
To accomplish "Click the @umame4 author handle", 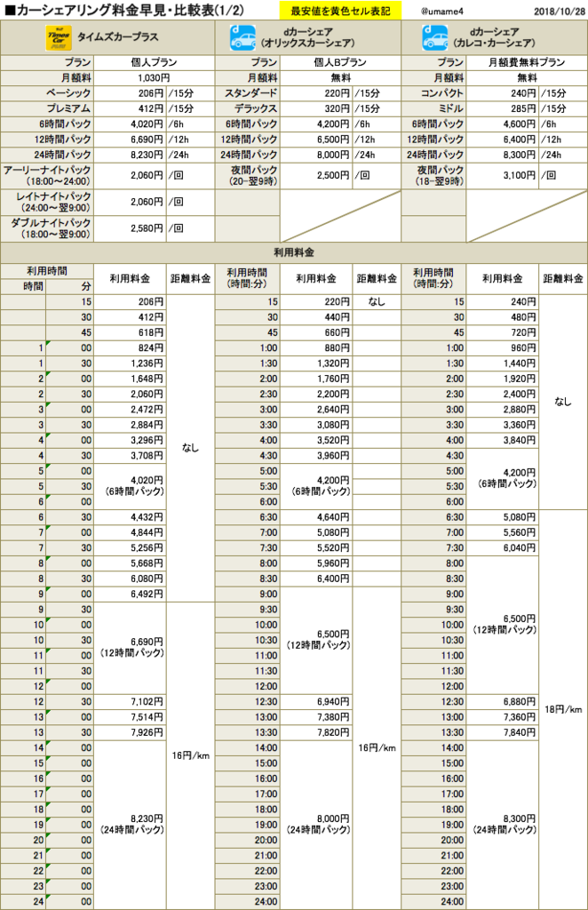I will point(441,12).
